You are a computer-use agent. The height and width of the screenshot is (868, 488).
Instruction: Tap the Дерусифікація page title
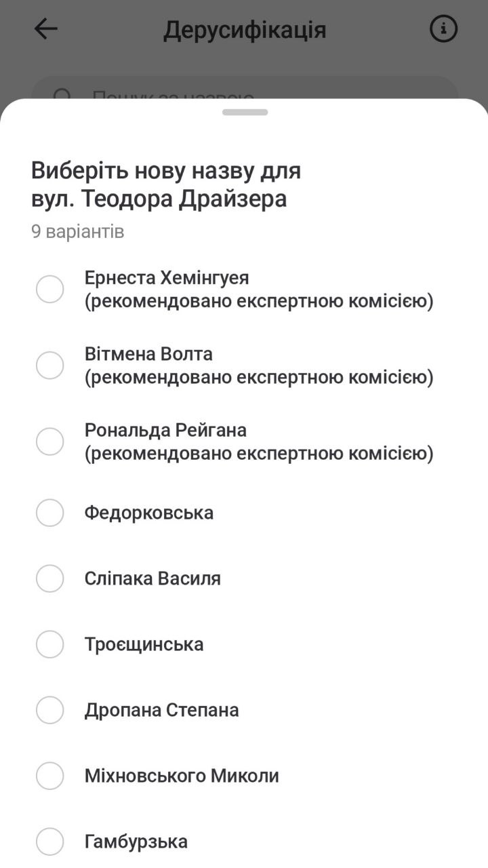(x=245, y=30)
